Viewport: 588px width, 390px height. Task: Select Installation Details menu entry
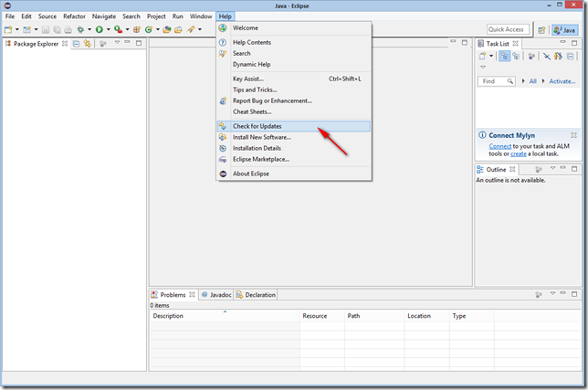point(294,148)
